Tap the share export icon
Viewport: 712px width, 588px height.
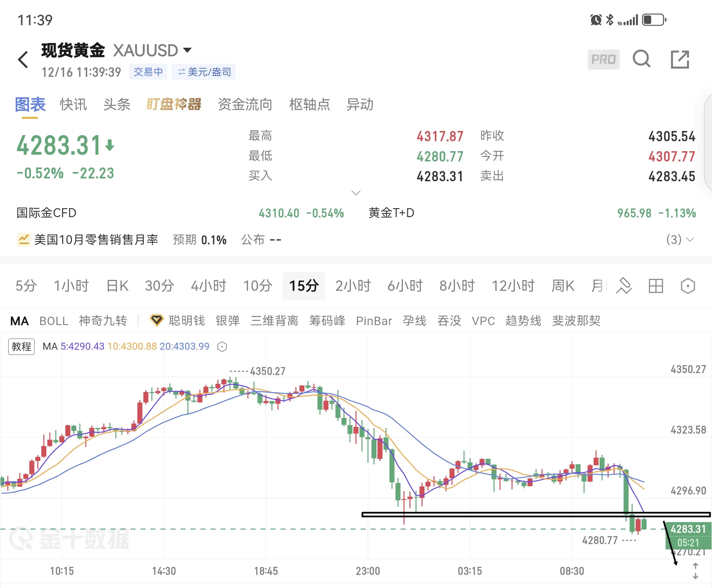pos(680,60)
